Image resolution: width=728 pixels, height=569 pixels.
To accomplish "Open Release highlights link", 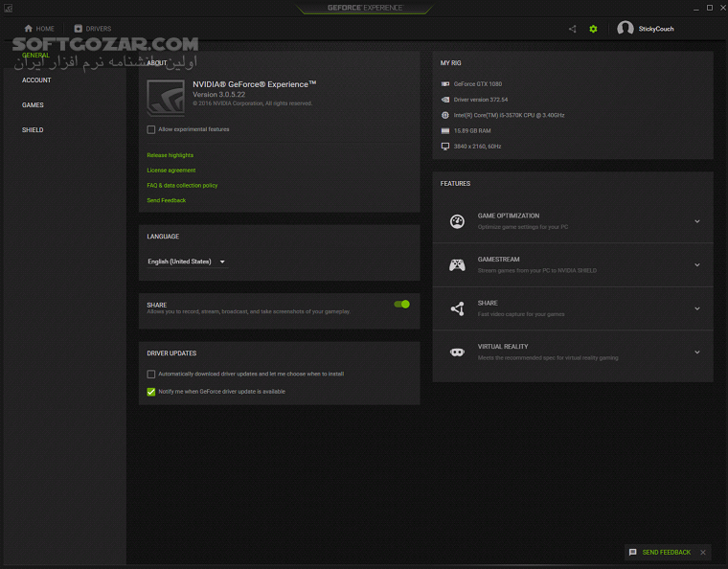I will pos(170,155).
